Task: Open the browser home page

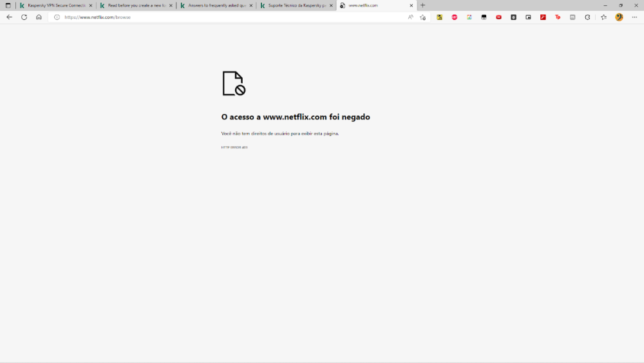Action: 39,17
